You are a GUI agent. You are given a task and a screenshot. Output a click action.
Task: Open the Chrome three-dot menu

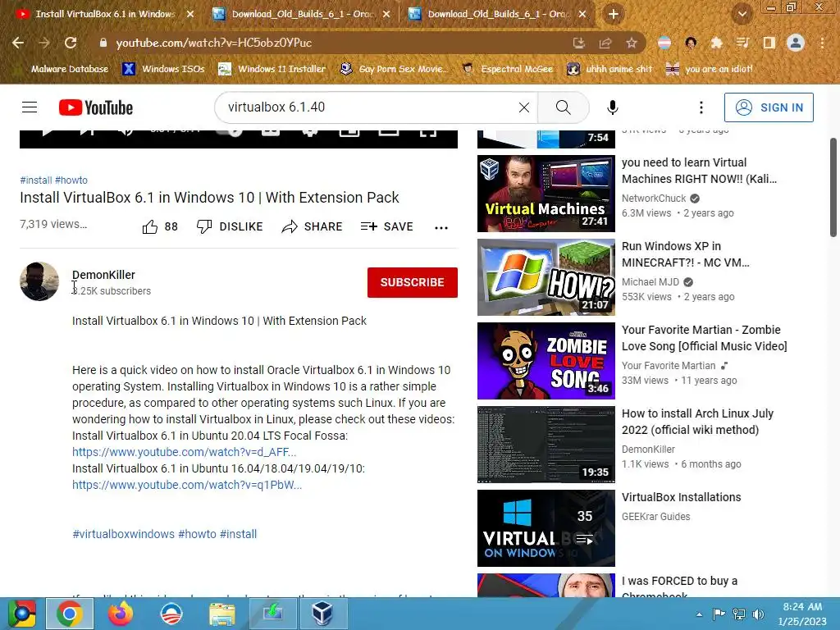pos(822,43)
